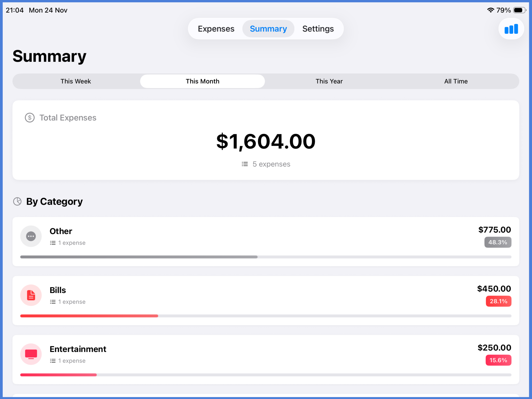Tap the Wi-Fi status icon

[x=490, y=10]
